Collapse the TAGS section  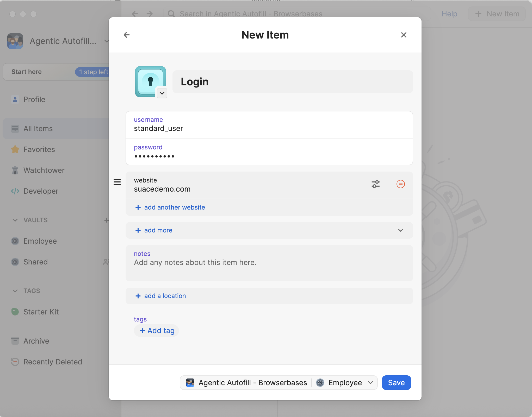(x=15, y=291)
